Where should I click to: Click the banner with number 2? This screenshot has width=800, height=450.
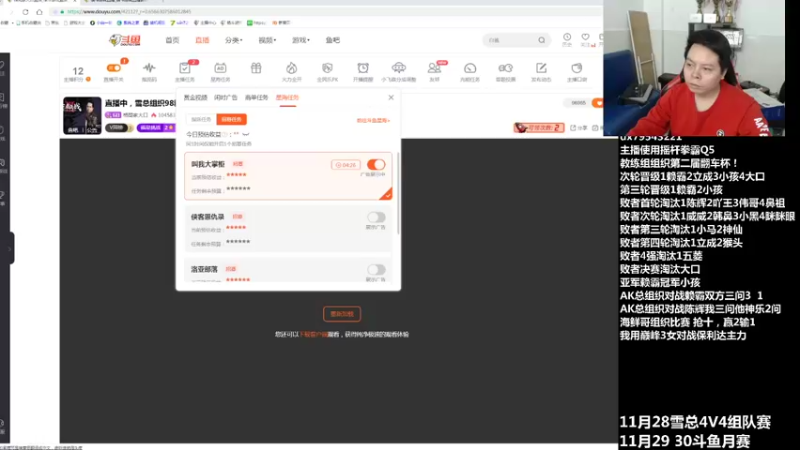(539, 128)
